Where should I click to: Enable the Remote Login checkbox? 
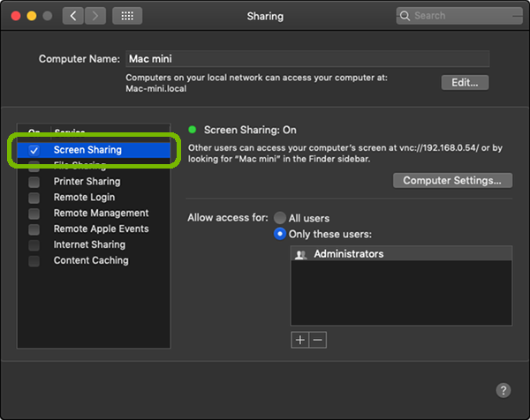(x=34, y=198)
